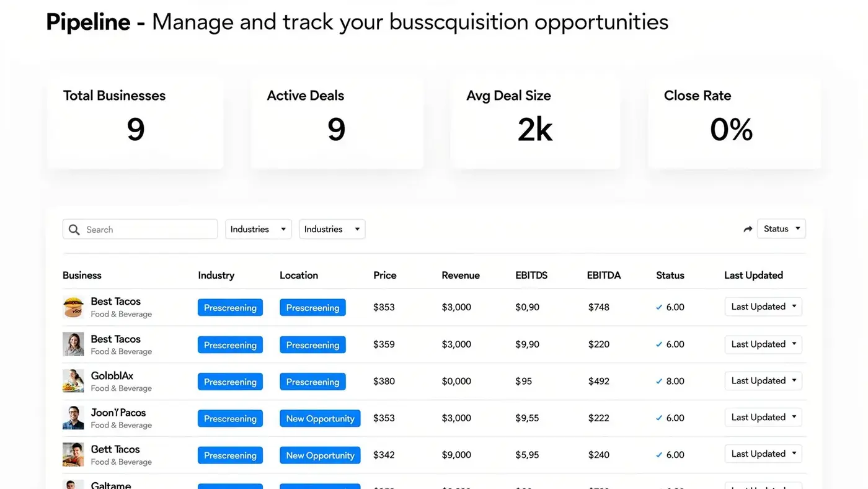Sort by the Revenue column header
The width and height of the screenshot is (868, 489).
pos(461,276)
